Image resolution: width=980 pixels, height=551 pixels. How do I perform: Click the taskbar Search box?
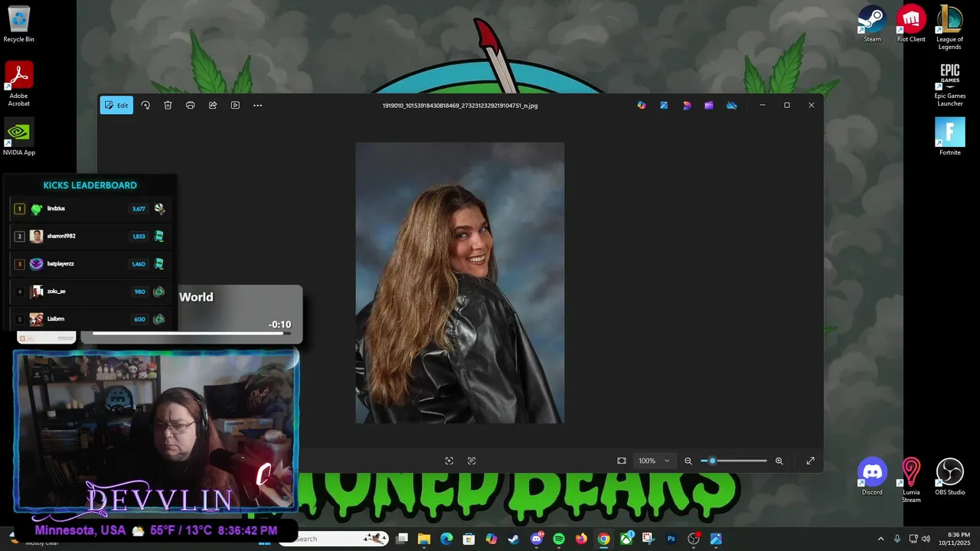tap(333, 539)
